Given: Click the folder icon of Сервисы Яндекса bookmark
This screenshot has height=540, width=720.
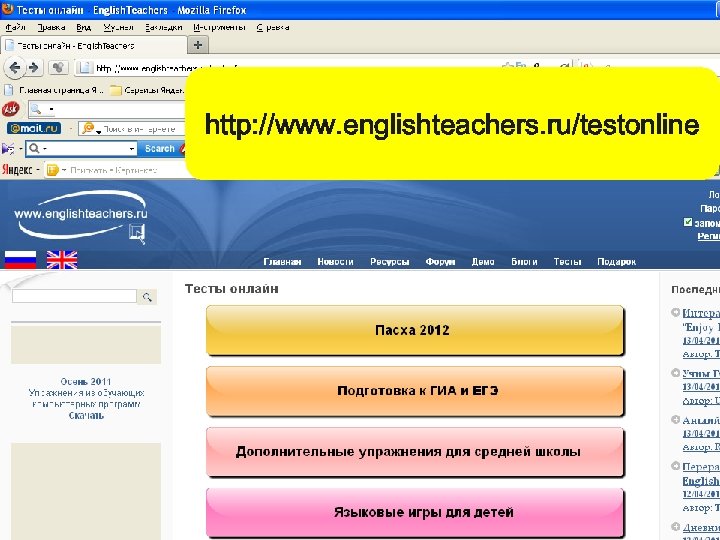Looking at the screenshot, I should point(116,90).
